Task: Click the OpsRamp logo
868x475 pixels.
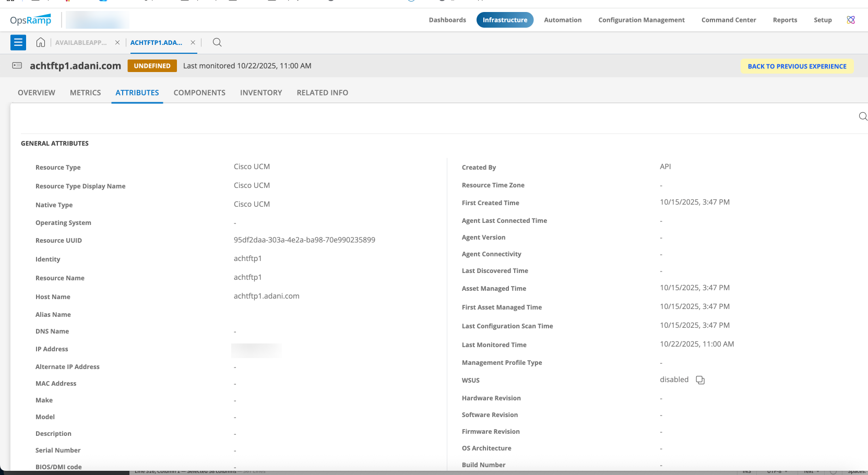Action: point(31,20)
